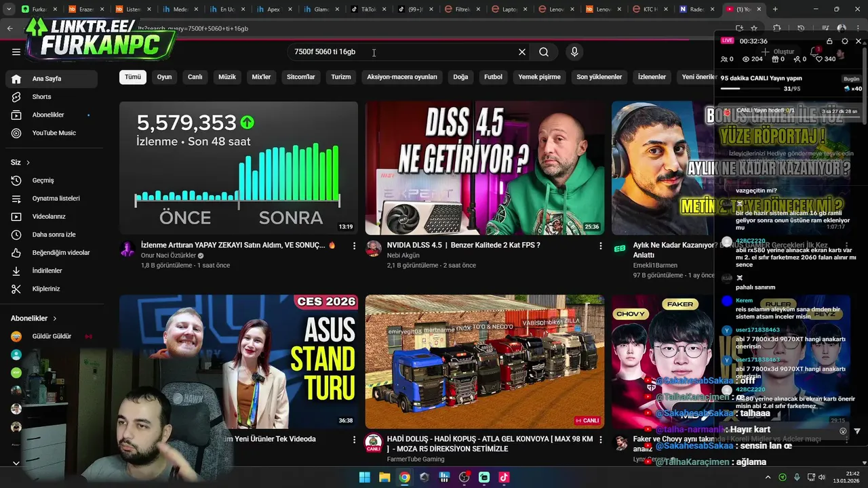Select the Aksiyon-macera oyunları chip
This screenshot has height=488, width=868.
coord(402,77)
